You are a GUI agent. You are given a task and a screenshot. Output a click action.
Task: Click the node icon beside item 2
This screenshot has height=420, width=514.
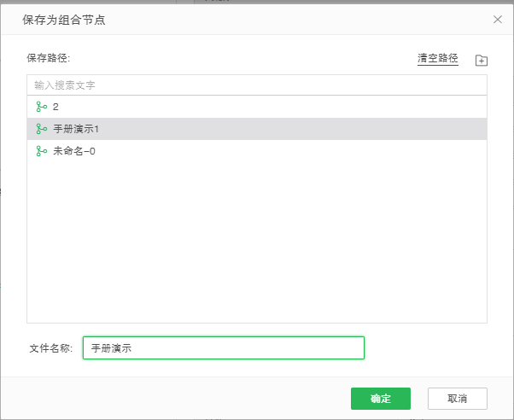click(x=41, y=107)
